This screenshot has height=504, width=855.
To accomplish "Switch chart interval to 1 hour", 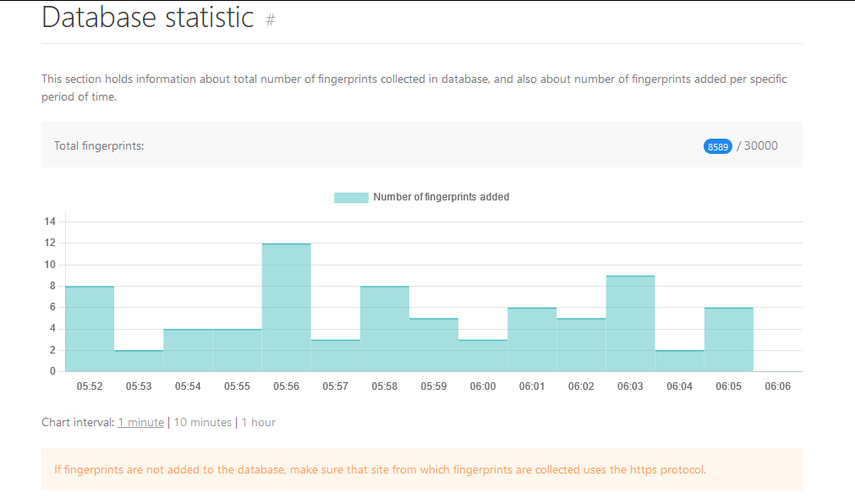I will (259, 422).
